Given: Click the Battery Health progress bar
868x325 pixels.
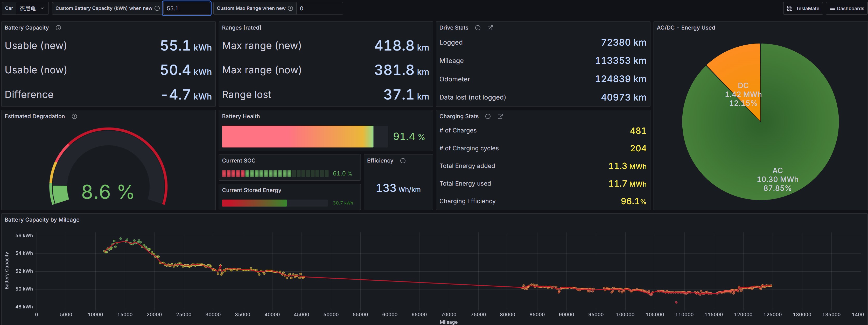Looking at the screenshot, I should [305, 136].
